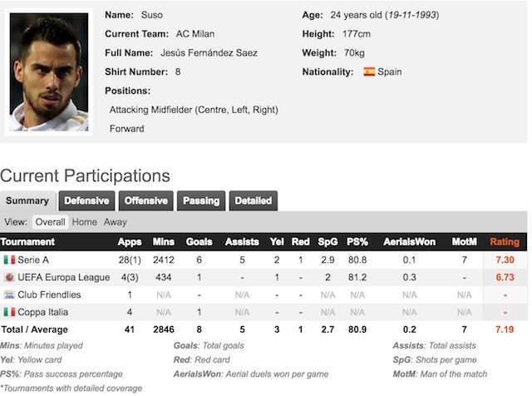Click the Serie A Italian flag icon

(9, 260)
